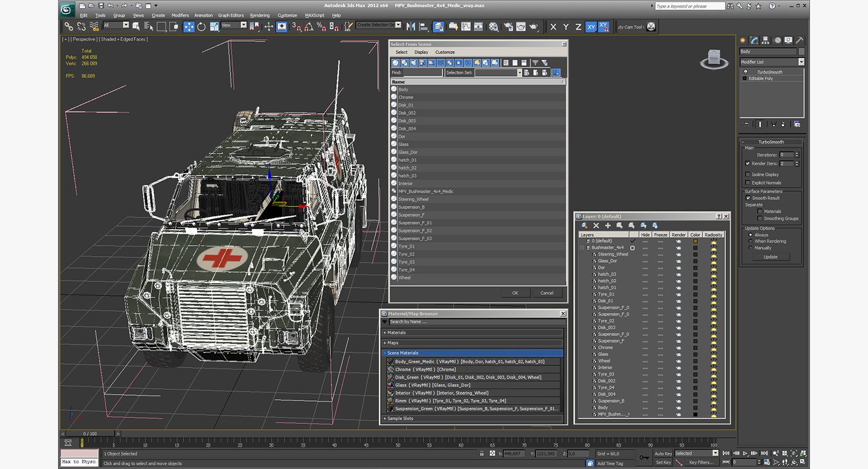Open Render Setup icon
The image size is (868, 469).
[508, 26]
